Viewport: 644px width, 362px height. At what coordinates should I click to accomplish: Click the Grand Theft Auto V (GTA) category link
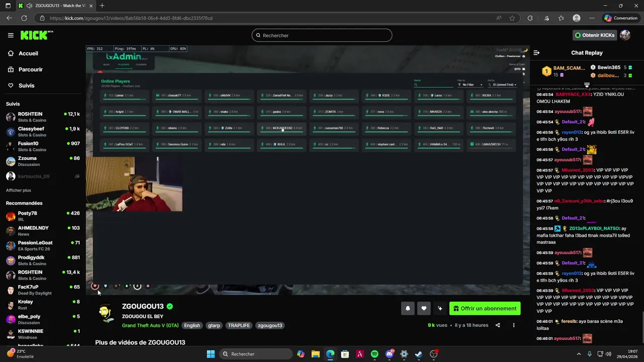click(x=150, y=325)
